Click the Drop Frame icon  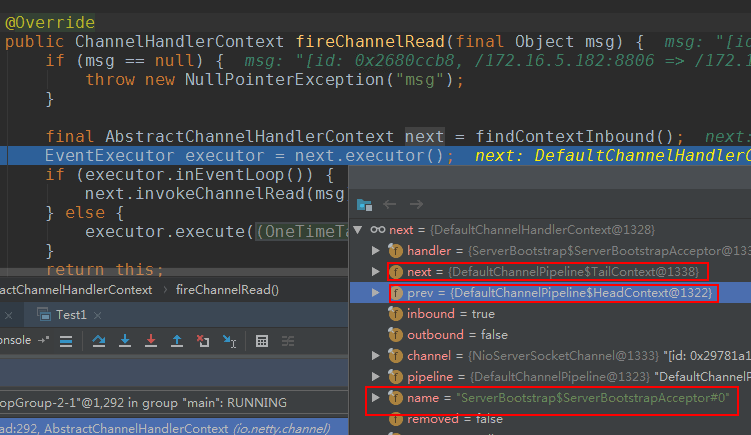(203, 341)
